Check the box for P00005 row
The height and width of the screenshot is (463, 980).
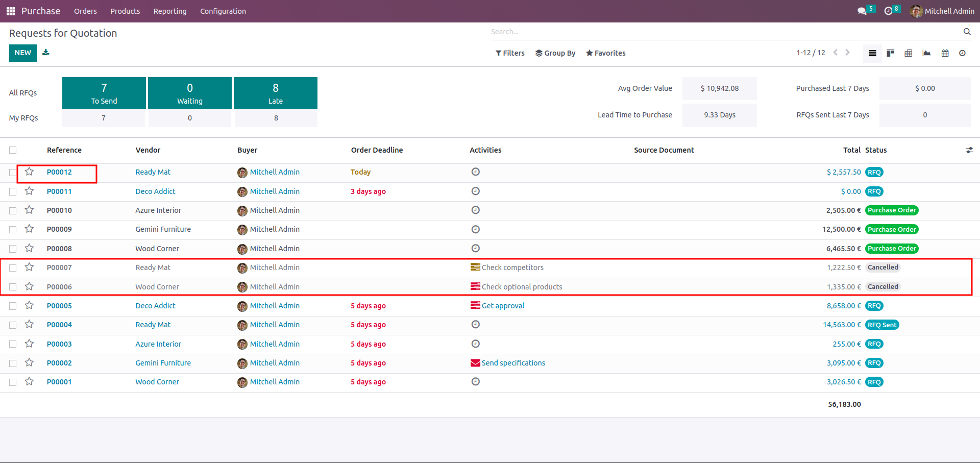tap(13, 306)
